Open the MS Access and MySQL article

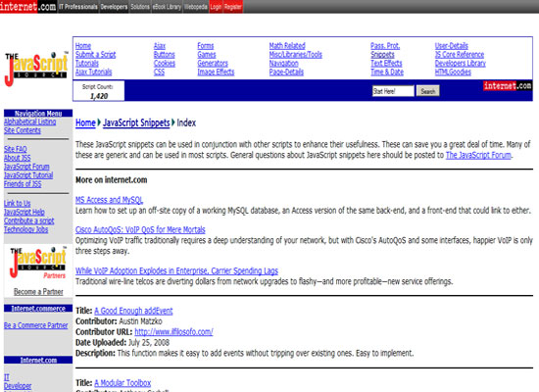coord(109,200)
